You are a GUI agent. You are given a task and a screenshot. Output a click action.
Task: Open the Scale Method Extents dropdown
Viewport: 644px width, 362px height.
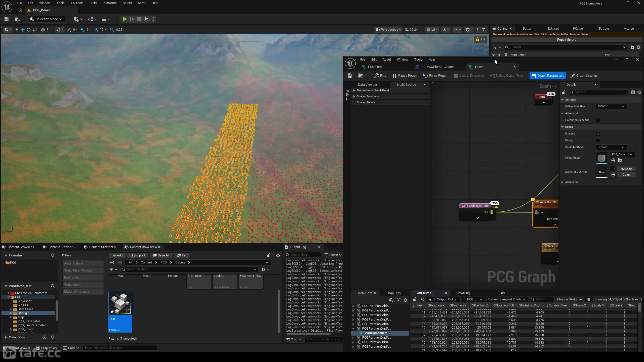611,147
